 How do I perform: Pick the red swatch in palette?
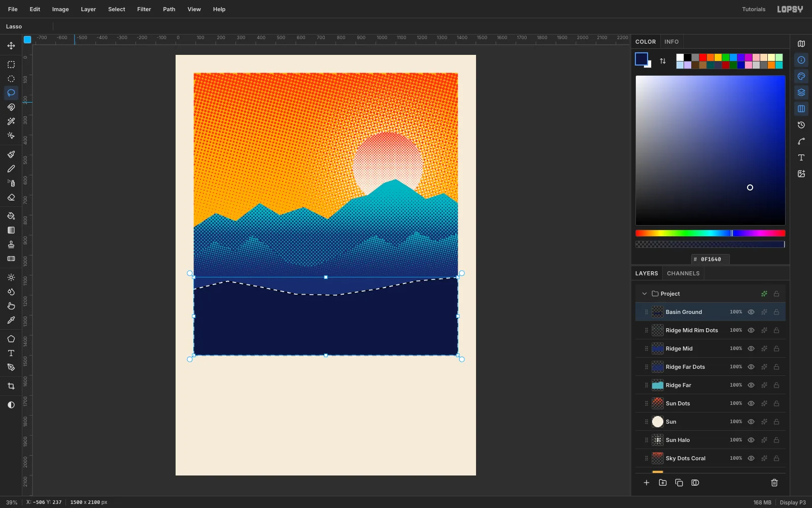tap(703, 57)
